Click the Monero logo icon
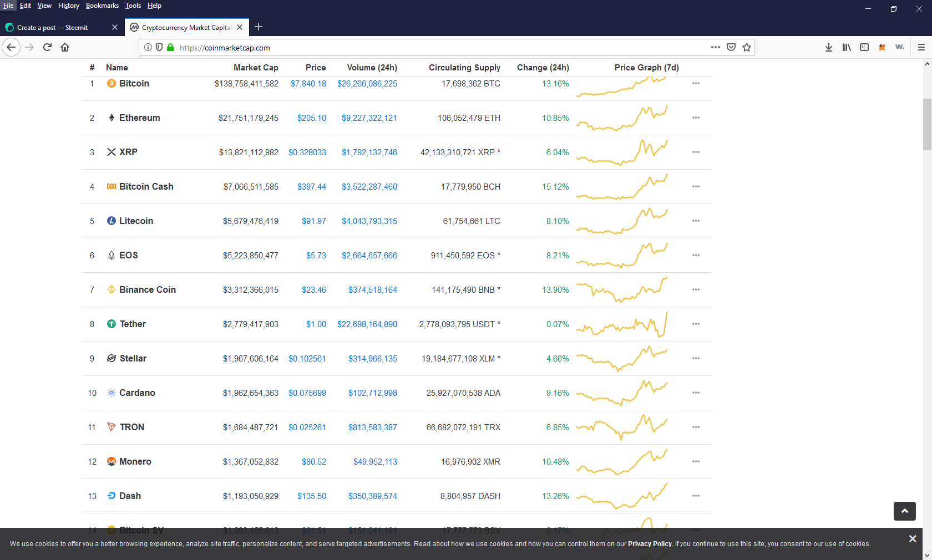This screenshot has height=560, width=932. coord(112,461)
